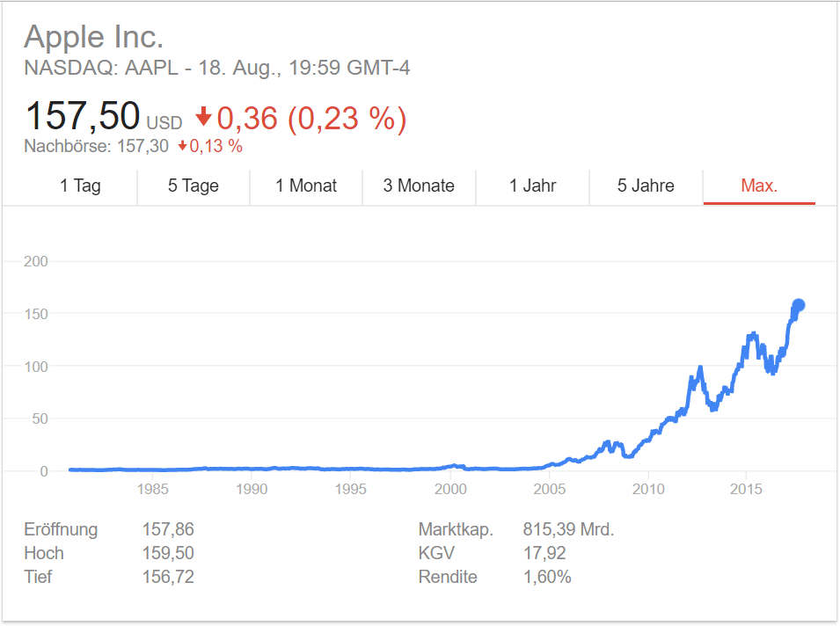The width and height of the screenshot is (840, 626).
Task: Click the 157,50 USD share price
Action: coord(83,117)
